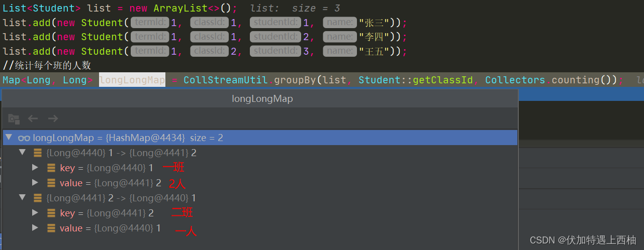
Task: Click termId hint on 张三 line
Action: 150,23
